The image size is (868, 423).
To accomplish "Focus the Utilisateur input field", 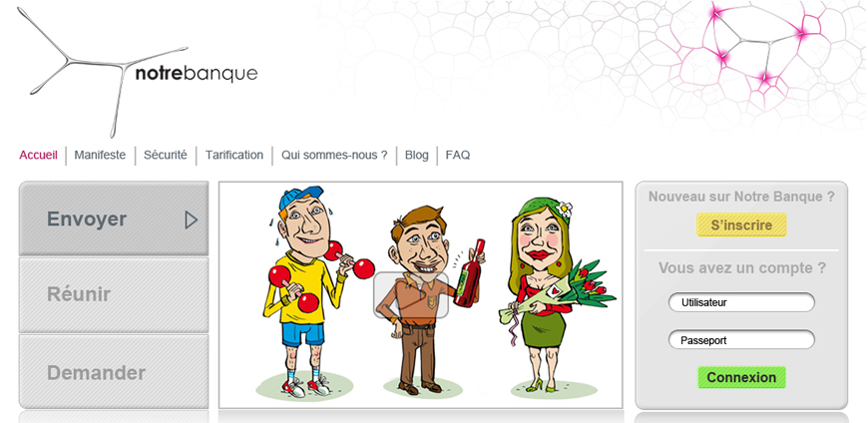I will pos(741,302).
